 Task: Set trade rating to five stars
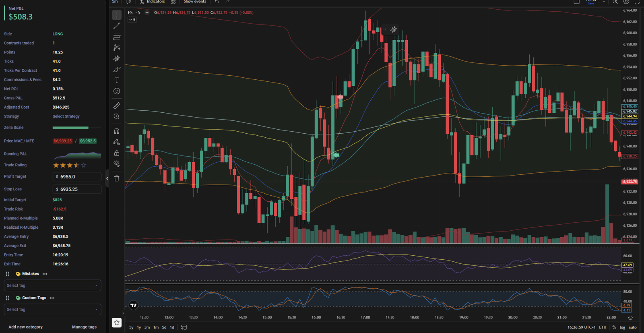[84, 165]
